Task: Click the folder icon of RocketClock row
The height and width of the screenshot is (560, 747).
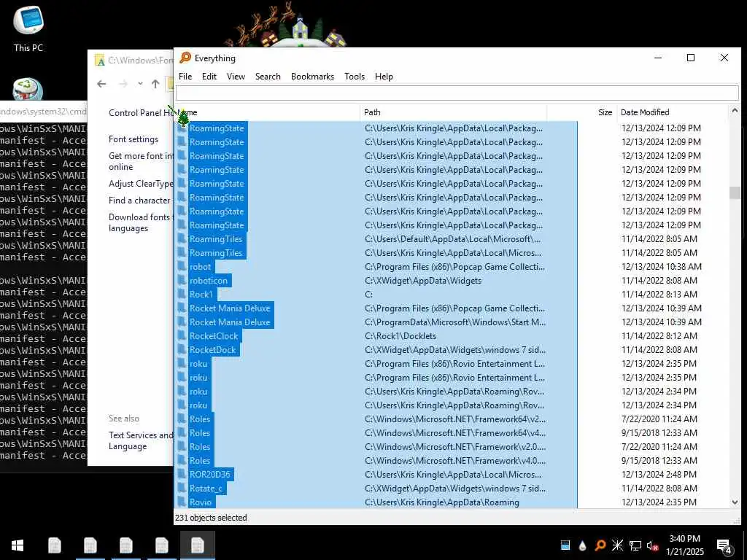Action: 182,335
